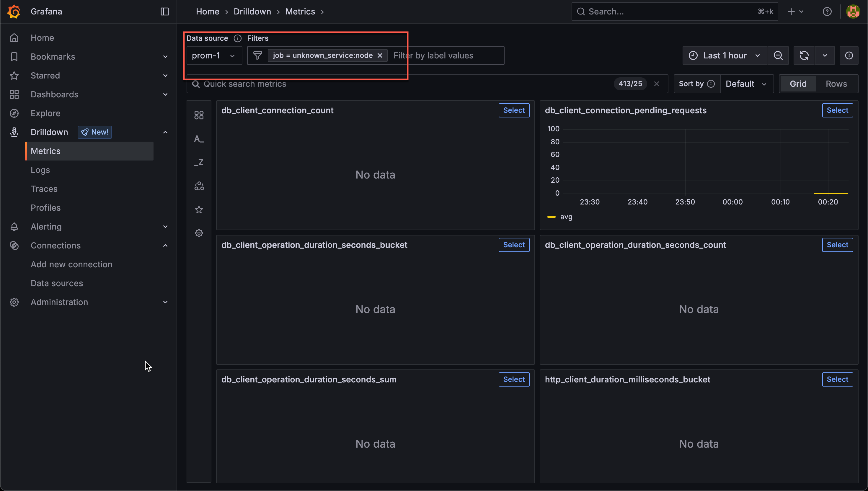Expand the Alerting section chevron
Image resolution: width=868 pixels, height=491 pixels.
tap(165, 227)
